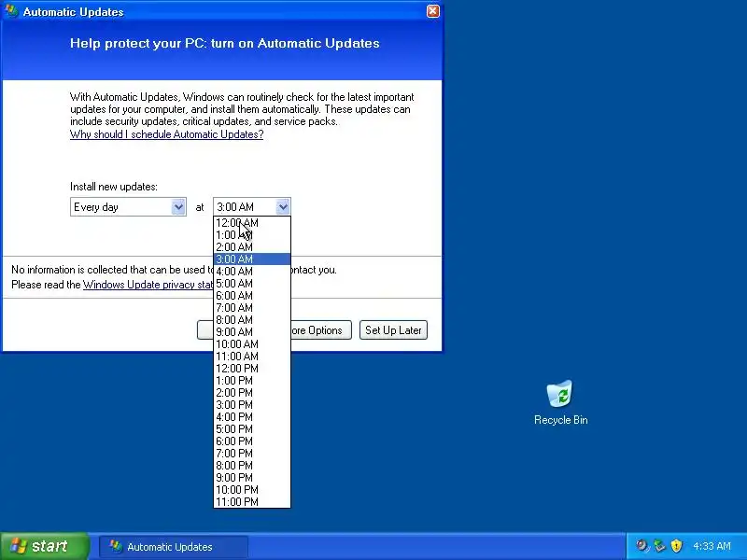
Task: Click Automatic Updates taskbar button
Action: point(174,547)
